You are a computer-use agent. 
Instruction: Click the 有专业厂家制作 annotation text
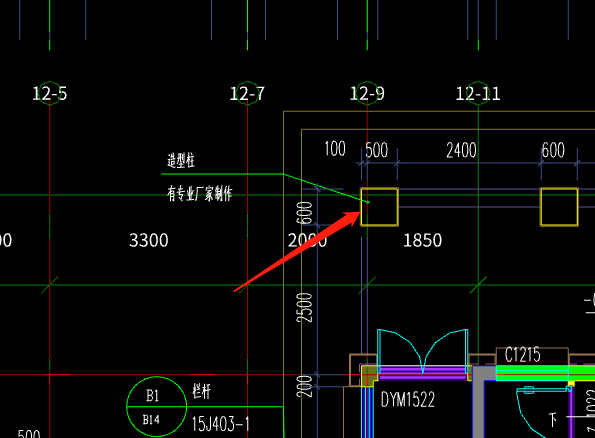point(200,194)
